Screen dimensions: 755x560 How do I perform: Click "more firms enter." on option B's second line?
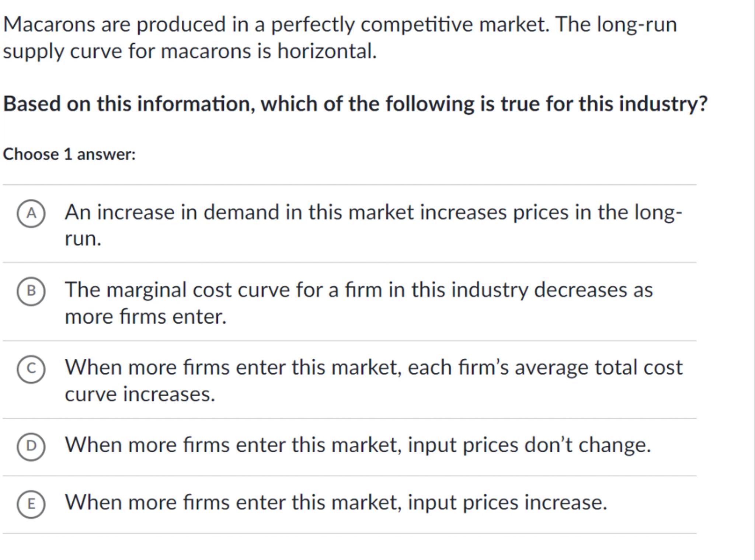pos(145,317)
